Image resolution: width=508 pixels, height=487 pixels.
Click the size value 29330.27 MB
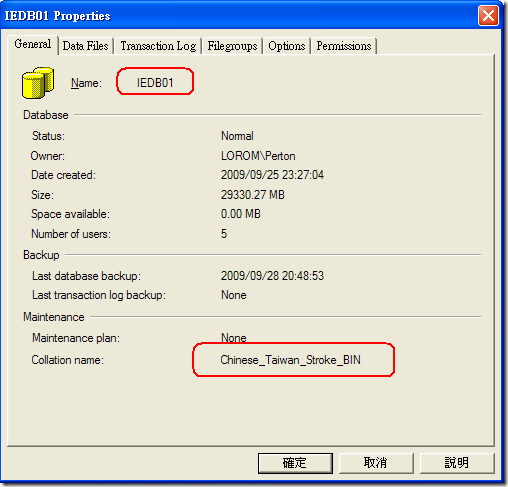pyautogui.click(x=253, y=195)
